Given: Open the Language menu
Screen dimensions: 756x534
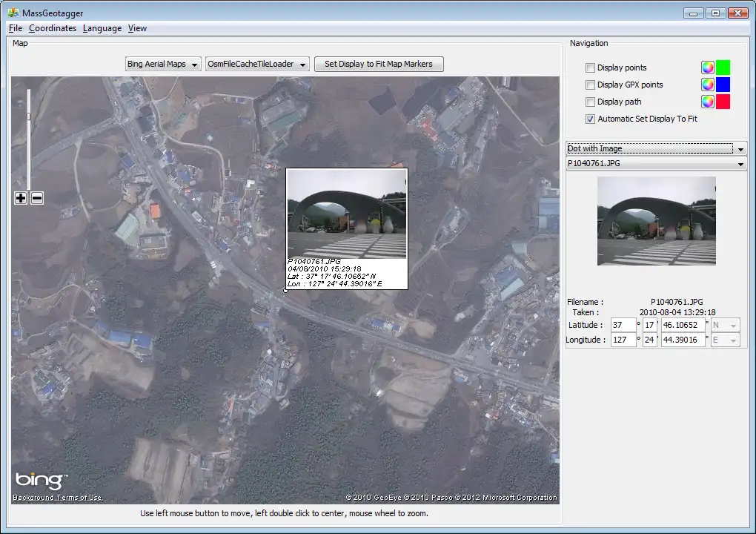Looking at the screenshot, I should point(102,28).
